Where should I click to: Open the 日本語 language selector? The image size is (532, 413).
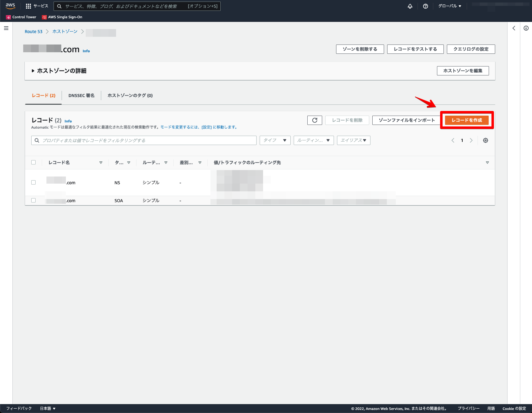tap(48, 408)
